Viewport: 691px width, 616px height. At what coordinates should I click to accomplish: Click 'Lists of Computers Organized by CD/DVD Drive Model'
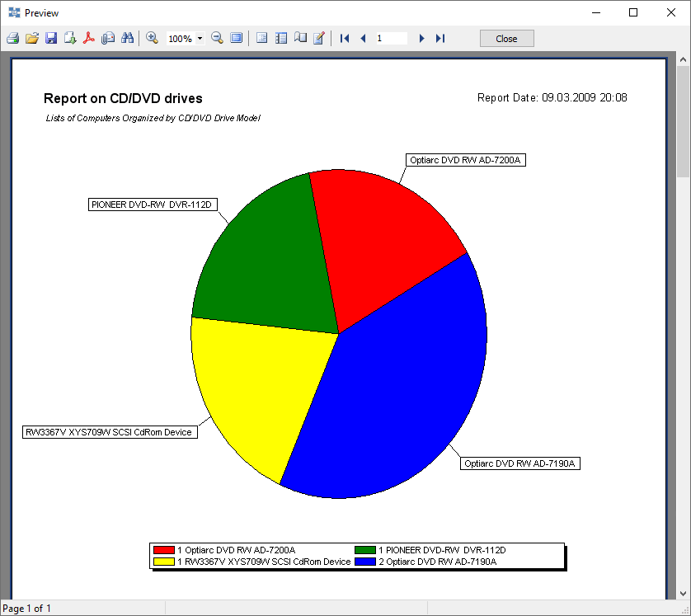click(x=153, y=118)
